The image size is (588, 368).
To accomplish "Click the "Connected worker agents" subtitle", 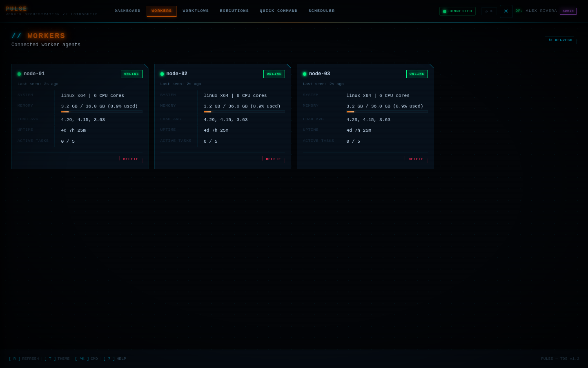I will click(46, 45).
